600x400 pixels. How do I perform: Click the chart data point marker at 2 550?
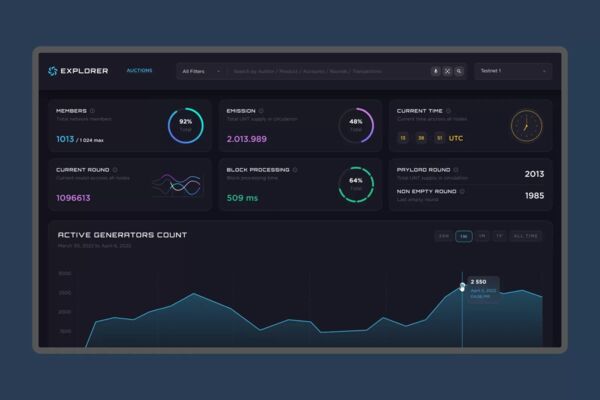point(462,286)
